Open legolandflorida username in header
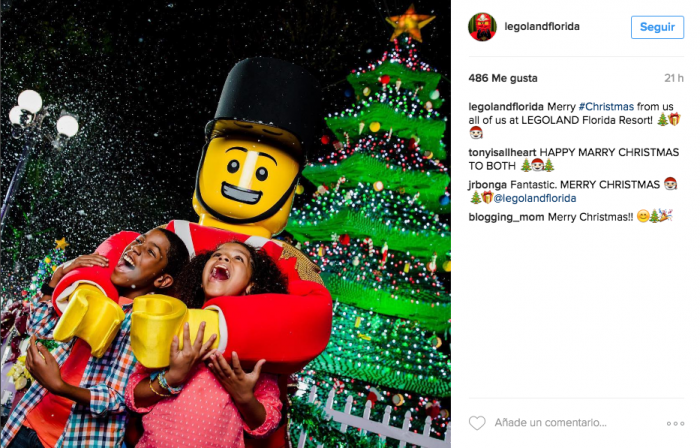Viewport: 700px width, 448px height. tap(542, 26)
